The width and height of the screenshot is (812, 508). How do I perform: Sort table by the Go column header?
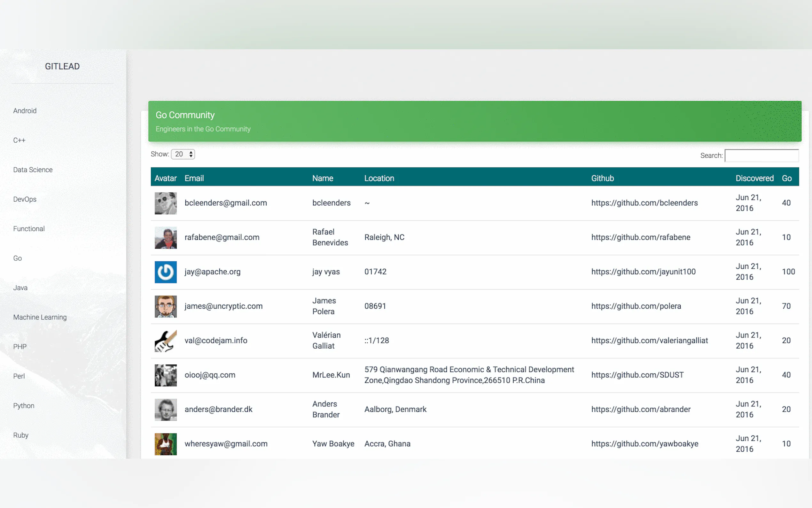coord(786,179)
